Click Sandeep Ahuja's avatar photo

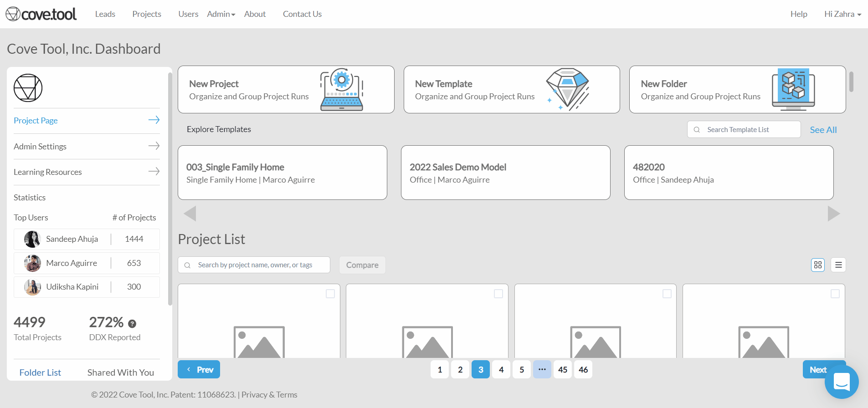tap(32, 239)
